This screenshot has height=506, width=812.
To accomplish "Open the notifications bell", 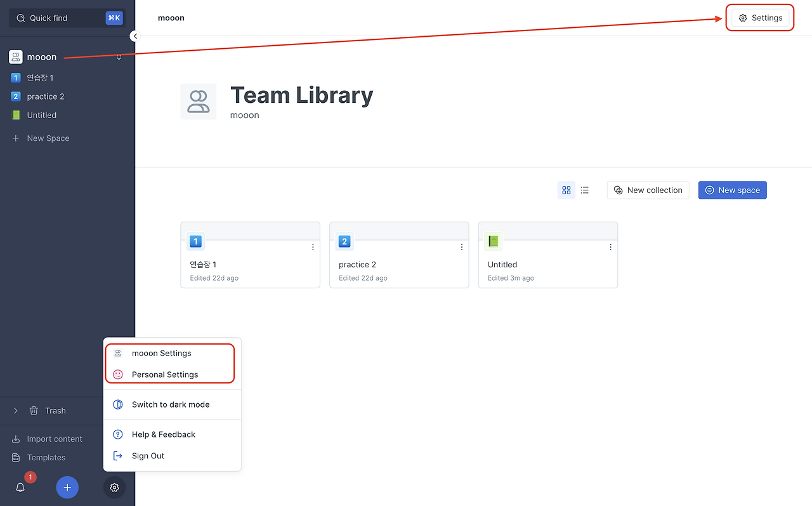I will coord(20,488).
